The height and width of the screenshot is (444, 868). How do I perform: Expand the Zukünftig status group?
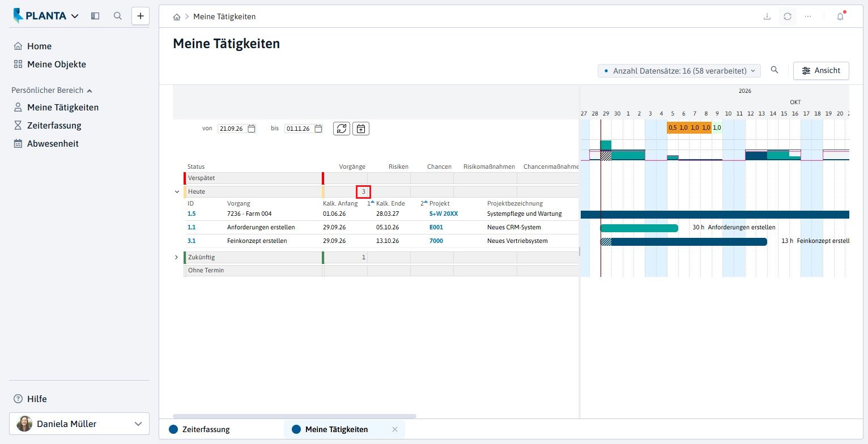coord(177,258)
